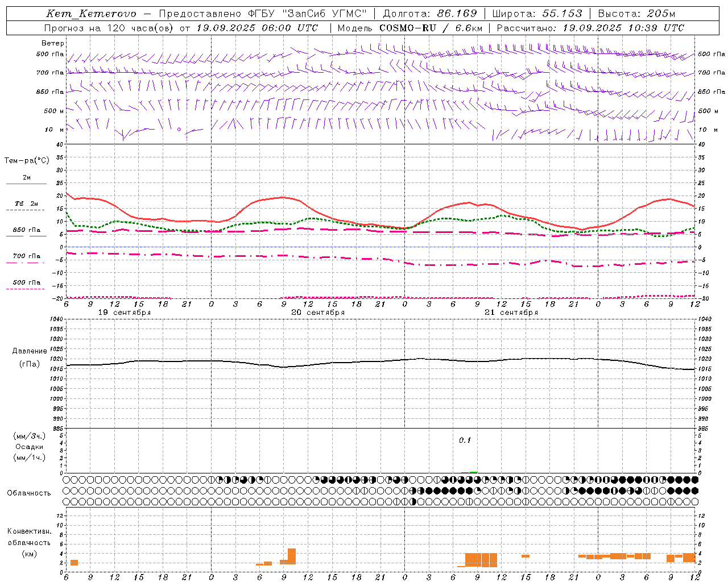
Task: Click the "Тем-ра(°C)" panel label
Action: tap(27, 161)
